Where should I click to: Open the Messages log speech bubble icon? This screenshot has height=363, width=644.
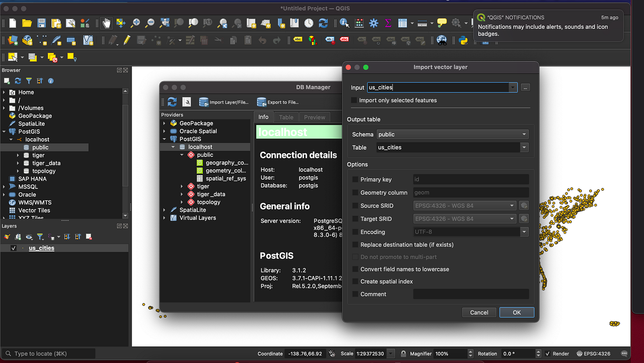[x=624, y=354]
